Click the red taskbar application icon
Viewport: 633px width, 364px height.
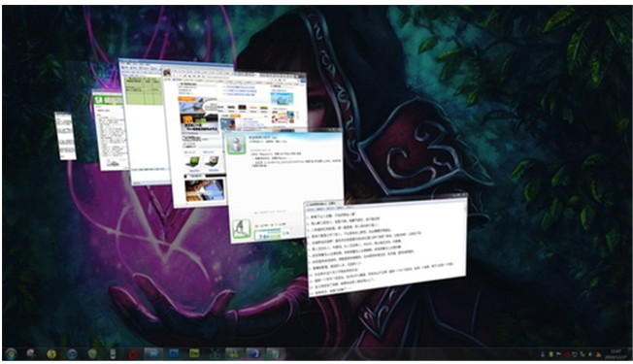[133, 354]
